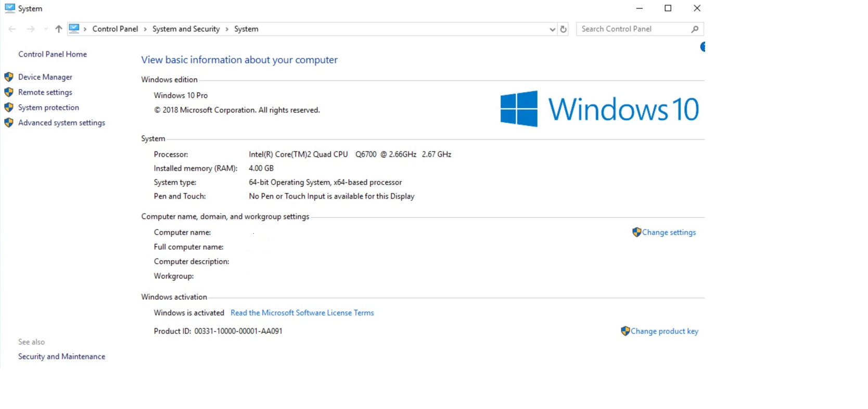Refresh the System page
This screenshot has height=409, width=868.
563,29
